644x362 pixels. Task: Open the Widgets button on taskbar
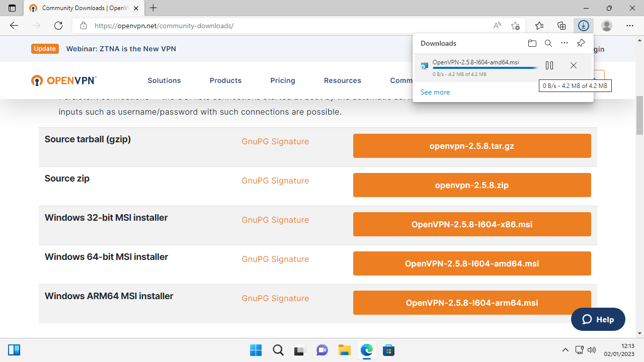(x=14, y=350)
